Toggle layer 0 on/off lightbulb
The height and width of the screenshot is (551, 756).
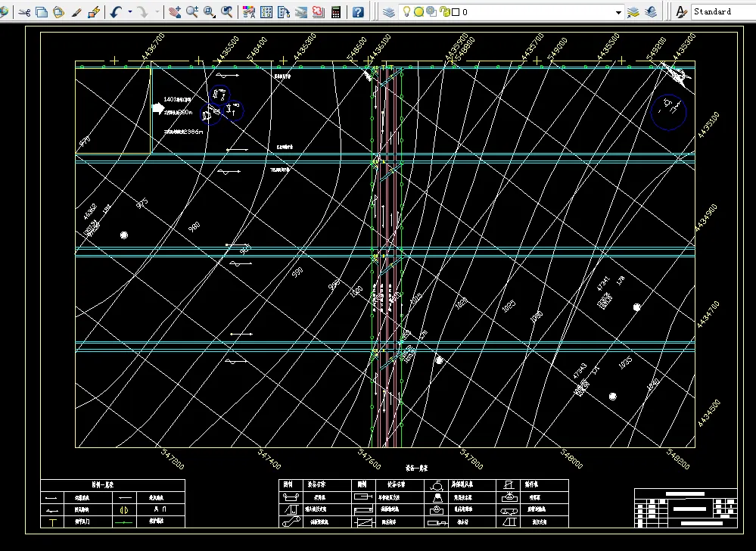406,11
